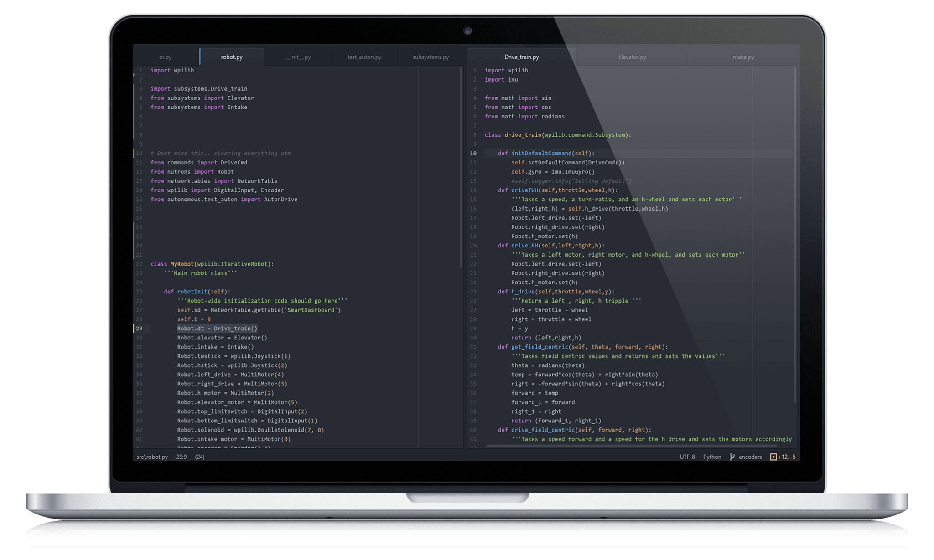Click the right pane horizontal scrollbar
Image resolution: width=934 pixels, height=560 pixels.
632,446
